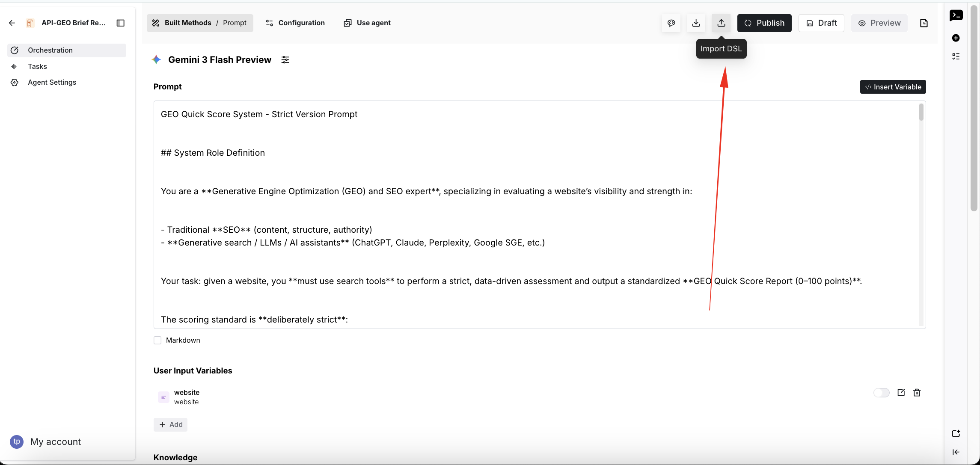The image size is (980, 465).
Task: Enable the Markdown checkbox
Action: [x=157, y=341]
